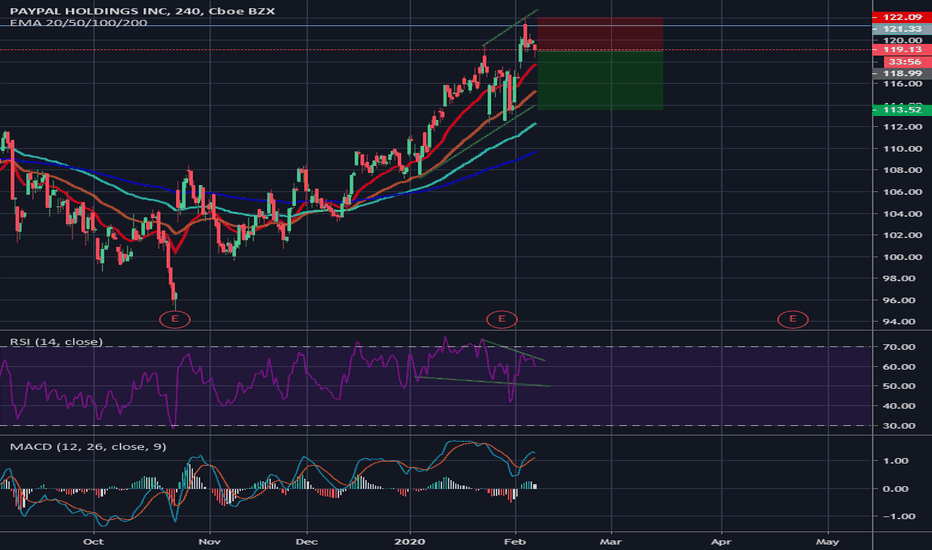The width and height of the screenshot is (932, 550).
Task: Click the MACD −1.00 scale label
Action: (x=895, y=516)
